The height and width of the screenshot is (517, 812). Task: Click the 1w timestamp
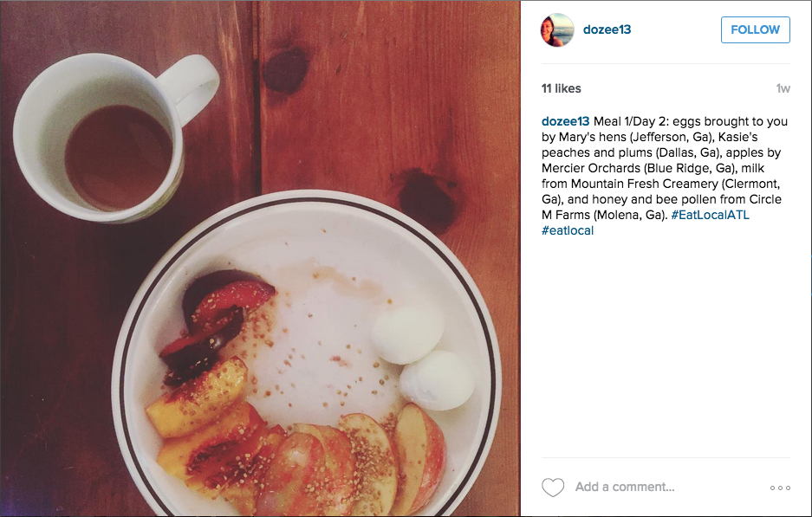[783, 88]
